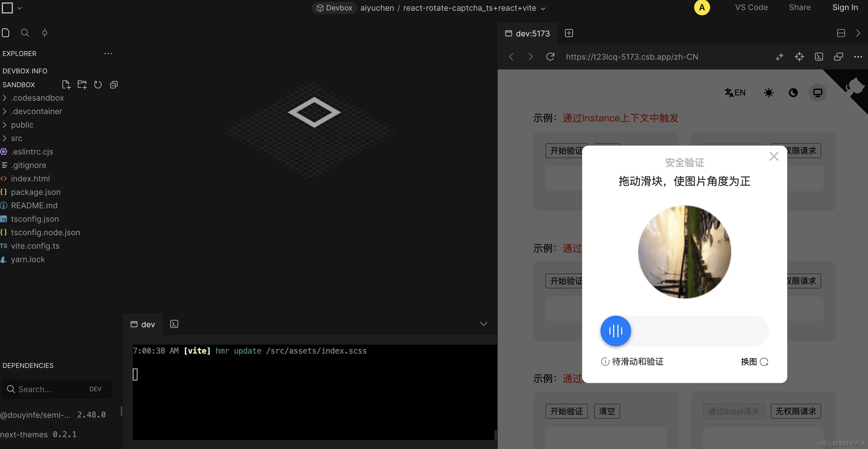Open project name dropdown chevron
The height and width of the screenshot is (449, 868).
pyautogui.click(x=543, y=9)
